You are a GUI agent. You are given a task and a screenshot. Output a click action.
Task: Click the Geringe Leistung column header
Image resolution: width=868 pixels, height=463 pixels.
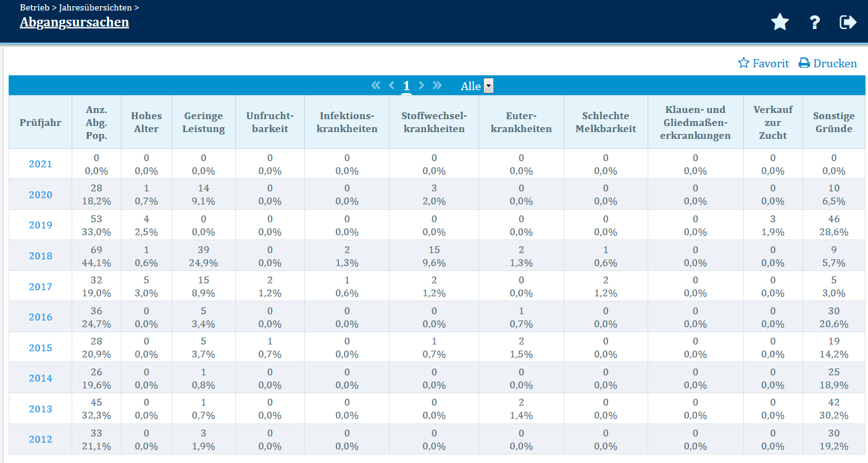click(204, 122)
